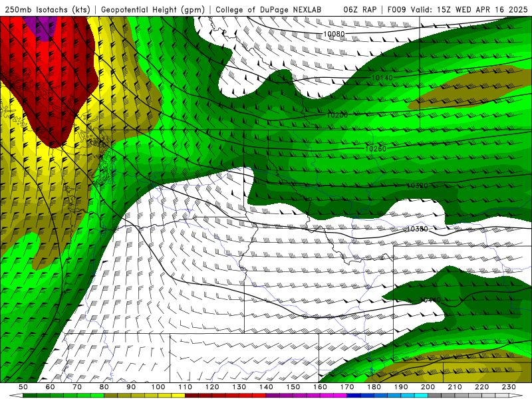Click the 230 knot colorbar label
532x399 pixels.
pyautogui.click(x=509, y=387)
